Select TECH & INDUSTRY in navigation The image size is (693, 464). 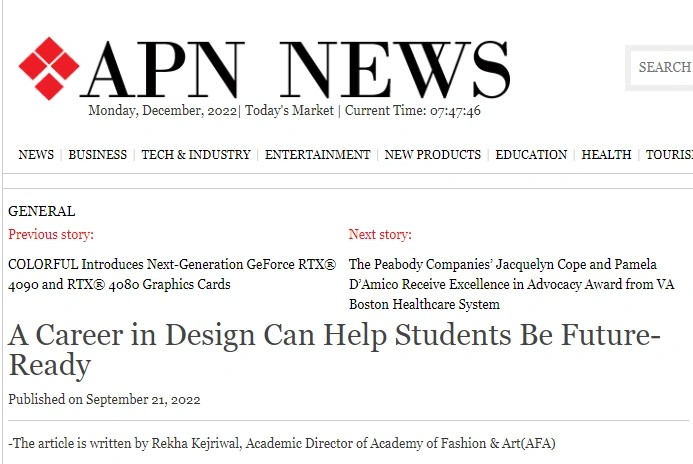pos(196,155)
